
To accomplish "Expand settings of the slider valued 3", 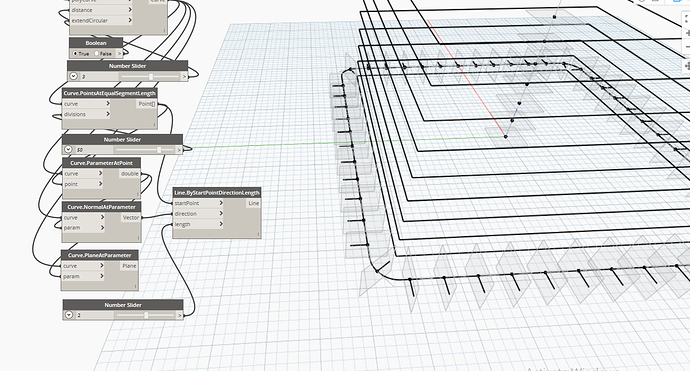I will (73, 76).
